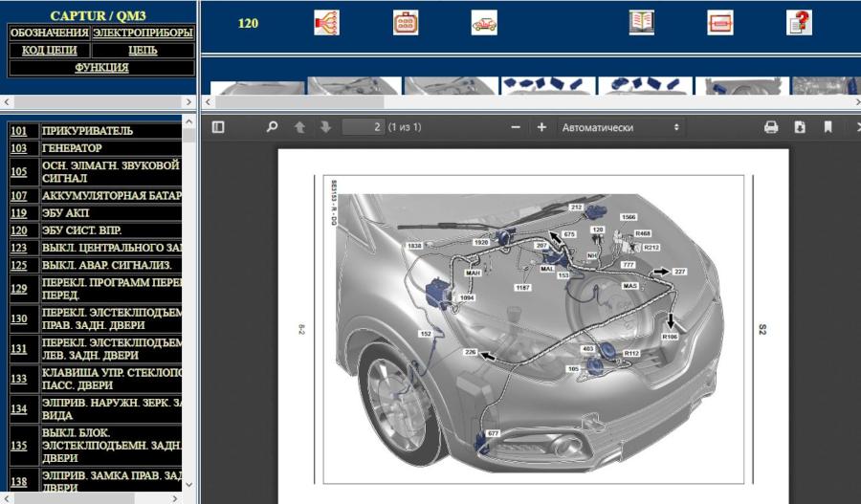861x504 pixels.
Task: Click the red car location icon
Action: click(484, 23)
